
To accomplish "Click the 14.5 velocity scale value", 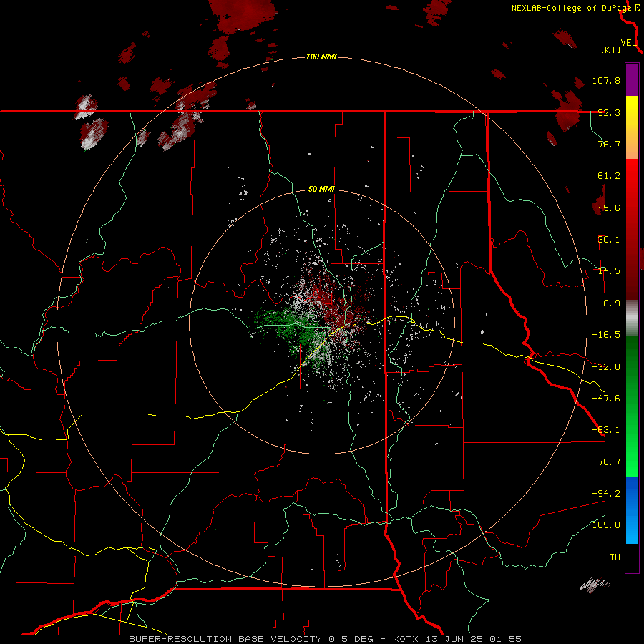I will point(609,271).
